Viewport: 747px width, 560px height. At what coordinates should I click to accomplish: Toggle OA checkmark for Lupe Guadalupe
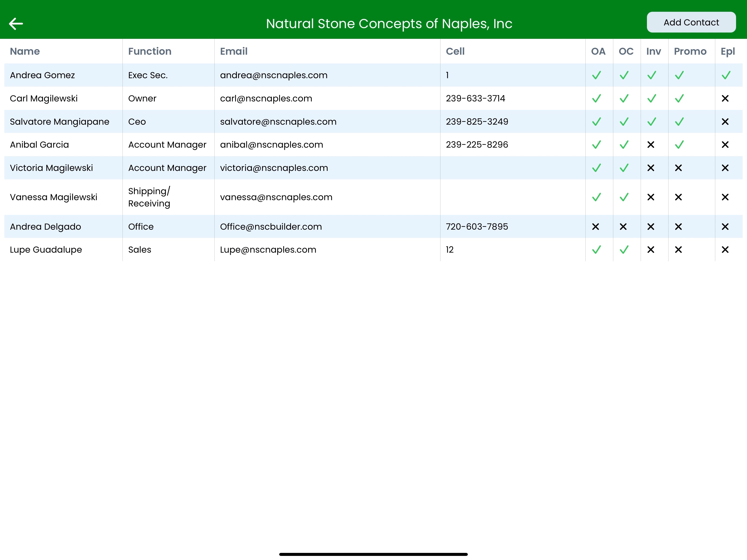pyautogui.click(x=596, y=250)
